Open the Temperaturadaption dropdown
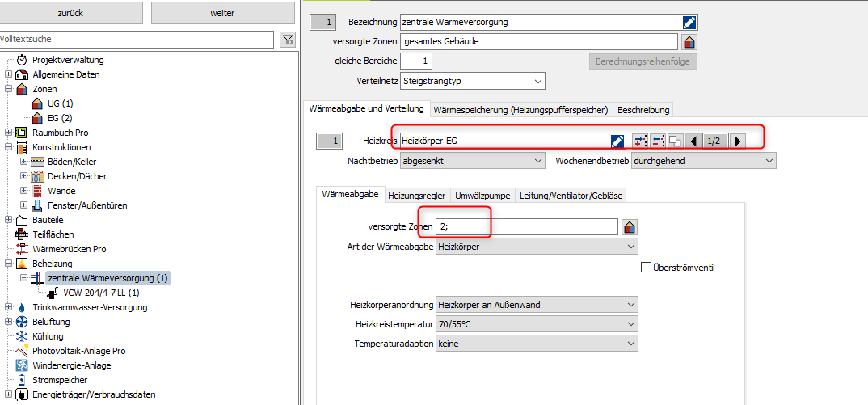This screenshot has width=868, height=405. click(537, 344)
